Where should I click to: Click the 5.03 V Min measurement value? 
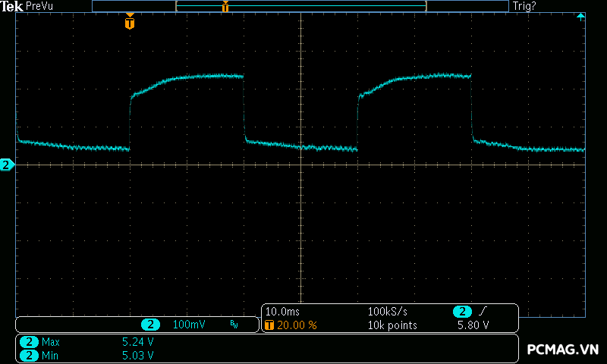click(137, 355)
